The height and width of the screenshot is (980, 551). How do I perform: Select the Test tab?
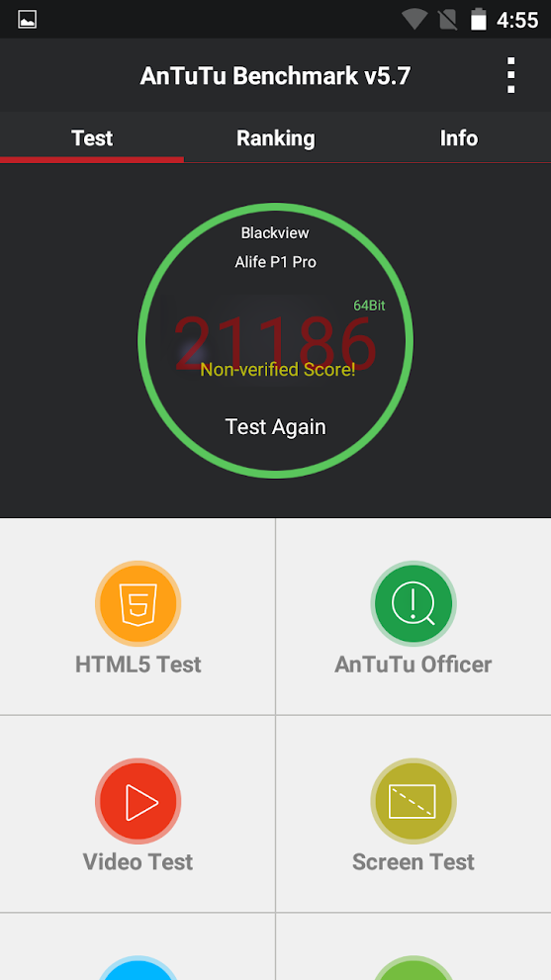pyautogui.click(x=92, y=138)
